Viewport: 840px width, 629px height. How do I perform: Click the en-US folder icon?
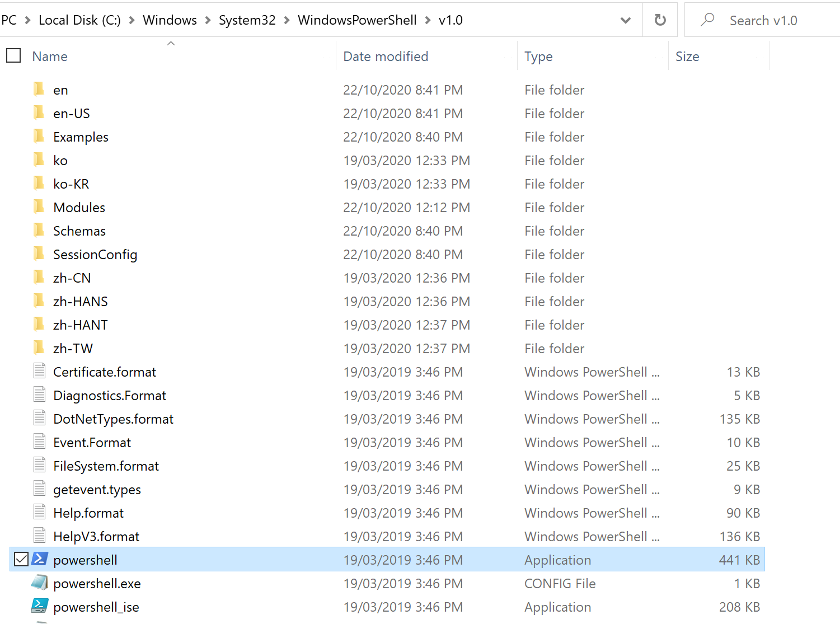pyautogui.click(x=39, y=113)
